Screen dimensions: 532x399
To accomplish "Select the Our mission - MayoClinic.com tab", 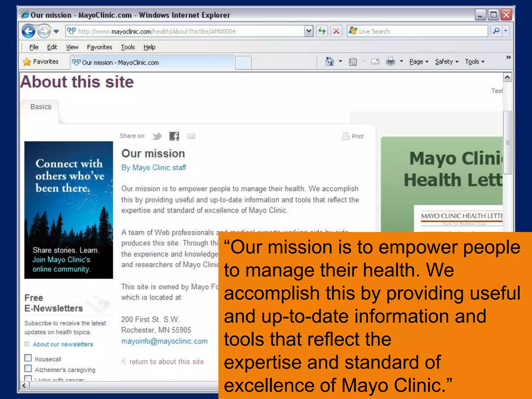I will coord(153,63).
